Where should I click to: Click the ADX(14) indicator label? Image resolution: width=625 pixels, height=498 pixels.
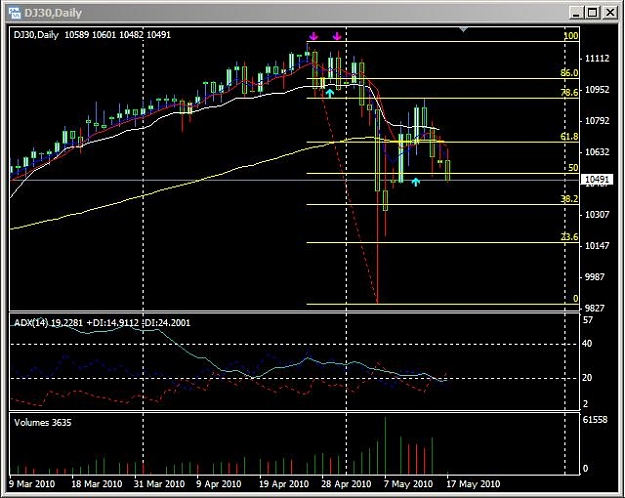[x=102, y=323]
